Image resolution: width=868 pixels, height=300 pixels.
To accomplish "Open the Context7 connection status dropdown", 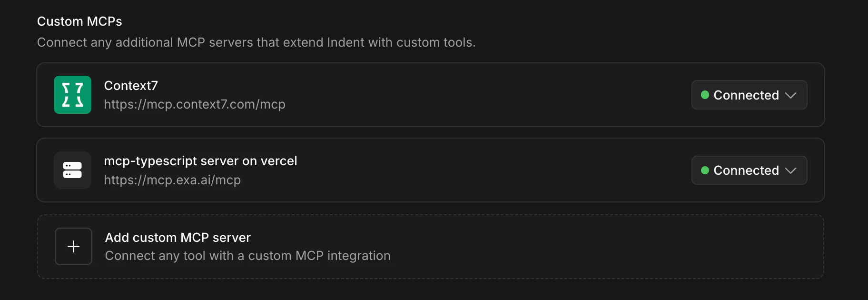I will coord(749,95).
